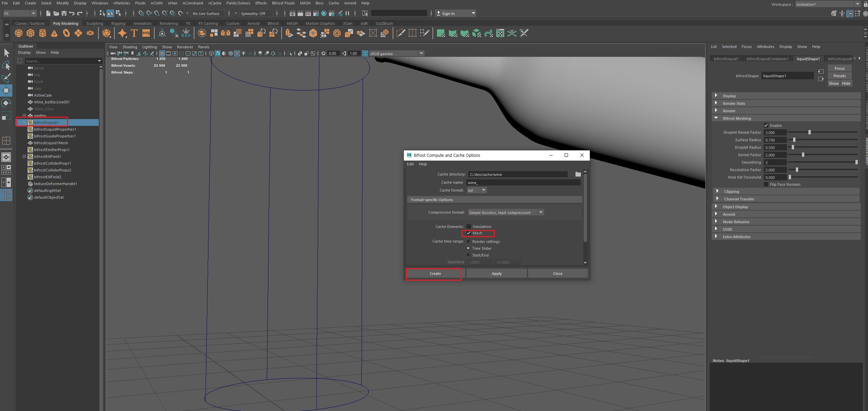Click the Apply button
Viewport: 868px width, 411px height.
coord(496,274)
